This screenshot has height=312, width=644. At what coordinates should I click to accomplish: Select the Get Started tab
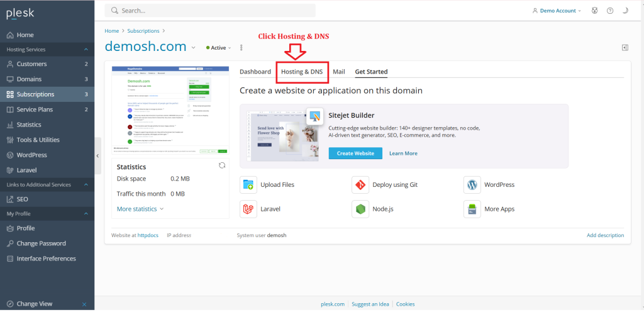371,72
